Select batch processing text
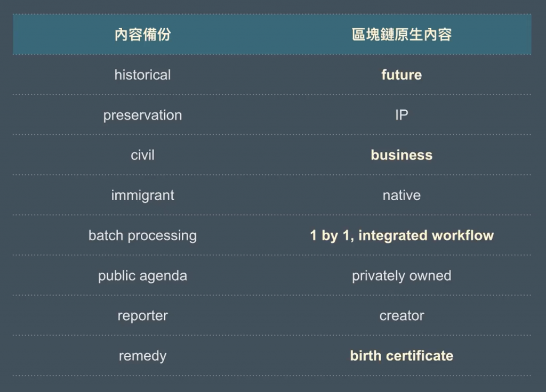Image resolution: width=546 pixels, height=392 pixels. [x=143, y=235]
